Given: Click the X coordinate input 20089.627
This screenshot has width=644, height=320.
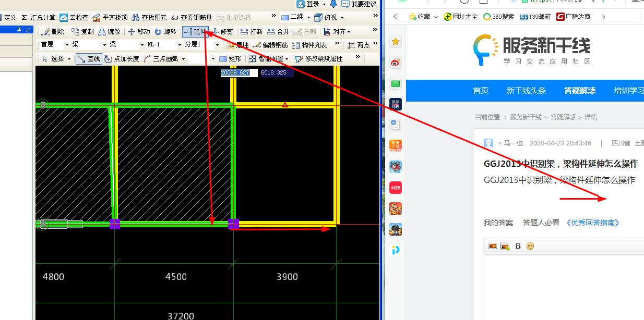Looking at the screenshot, I should click(x=239, y=72).
